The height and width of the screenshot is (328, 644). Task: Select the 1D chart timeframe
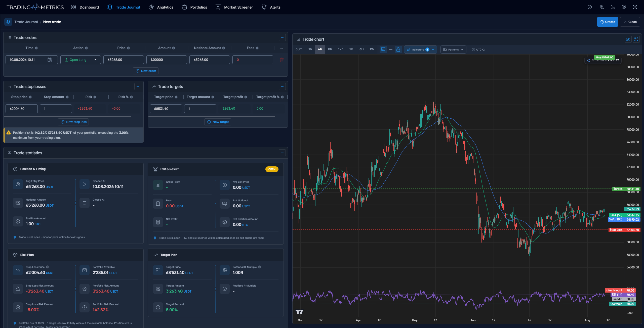(x=351, y=49)
